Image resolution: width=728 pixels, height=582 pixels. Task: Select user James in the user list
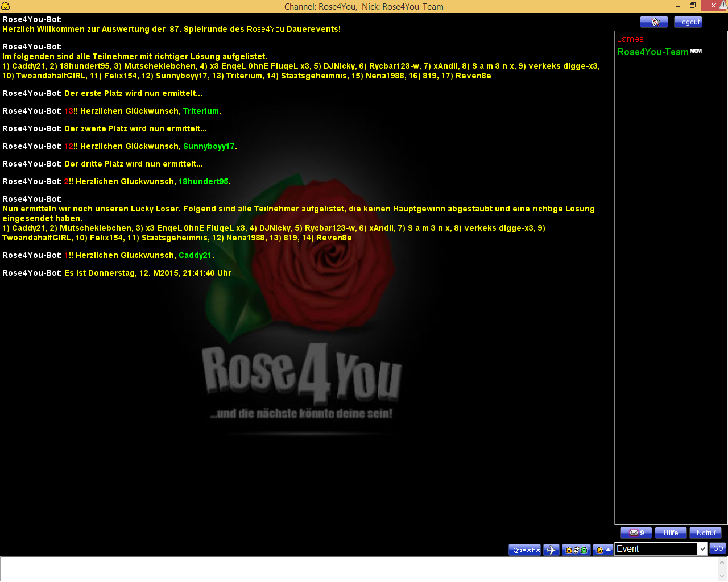coord(630,39)
